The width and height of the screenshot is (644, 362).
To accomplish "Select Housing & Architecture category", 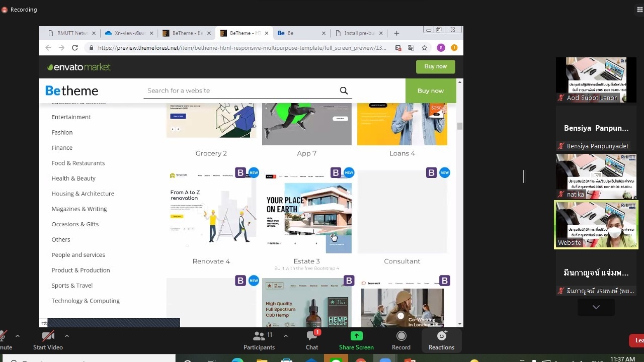I will (83, 194).
